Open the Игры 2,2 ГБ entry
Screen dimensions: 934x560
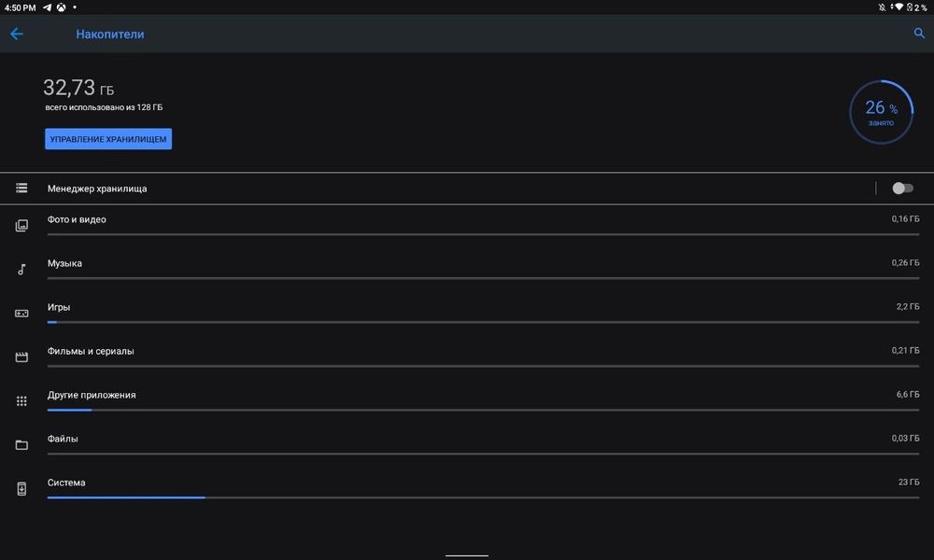(467, 308)
